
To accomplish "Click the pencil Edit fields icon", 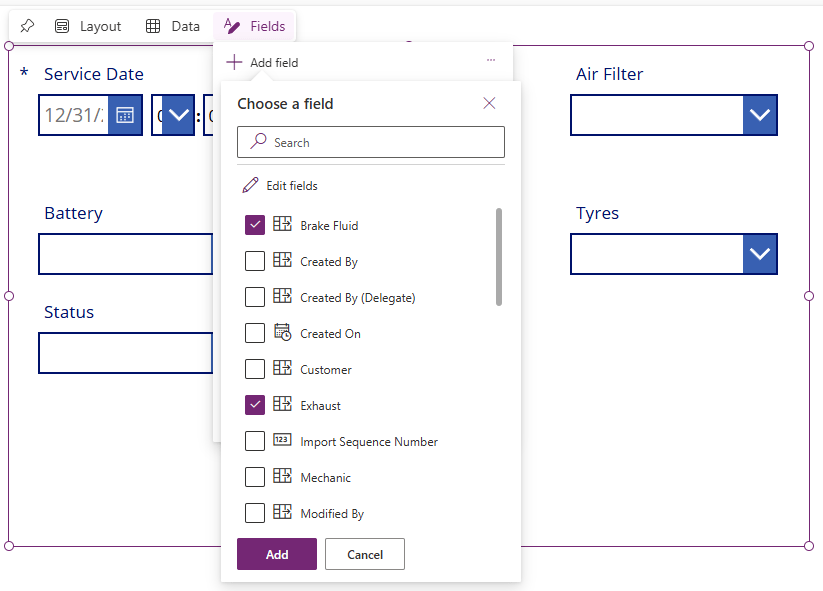I will point(250,185).
